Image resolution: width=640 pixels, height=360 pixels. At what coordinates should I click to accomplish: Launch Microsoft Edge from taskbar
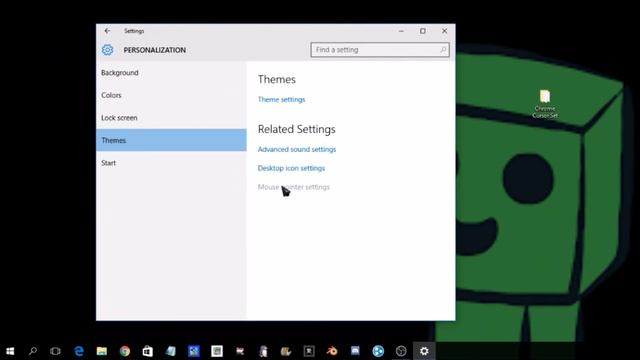click(x=79, y=351)
